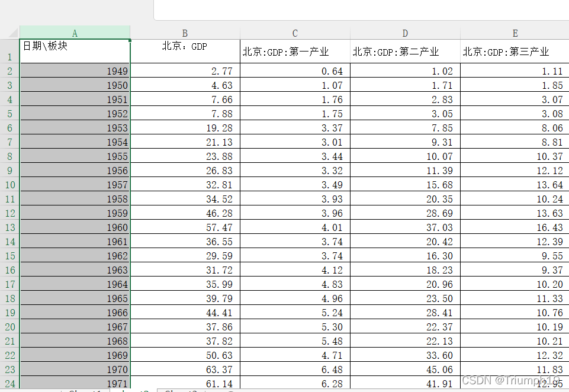
Task: Click secondary industry value 15.68
Action: click(405, 184)
